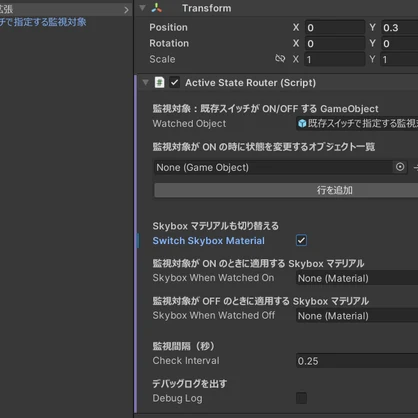Edit the Position Y field showing 0.3

click(399, 27)
